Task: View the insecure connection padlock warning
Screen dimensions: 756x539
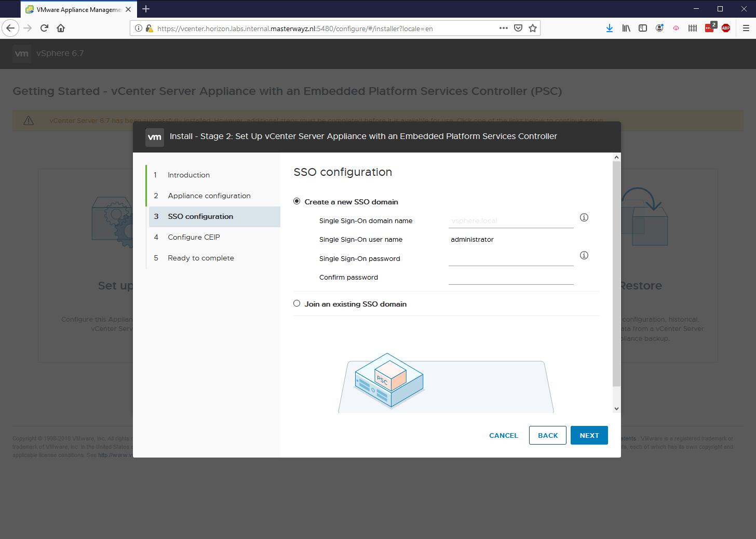Action: point(149,28)
